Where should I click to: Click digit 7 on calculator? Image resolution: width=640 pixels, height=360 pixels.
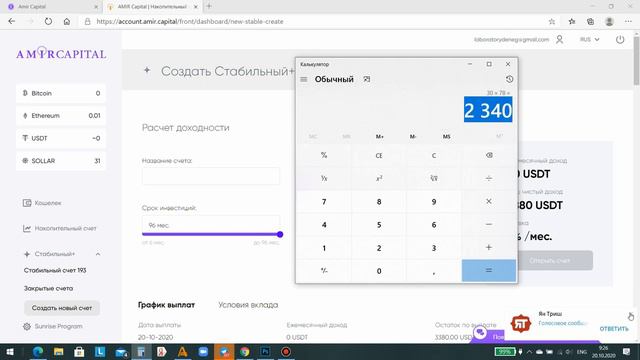click(x=324, y=202)
